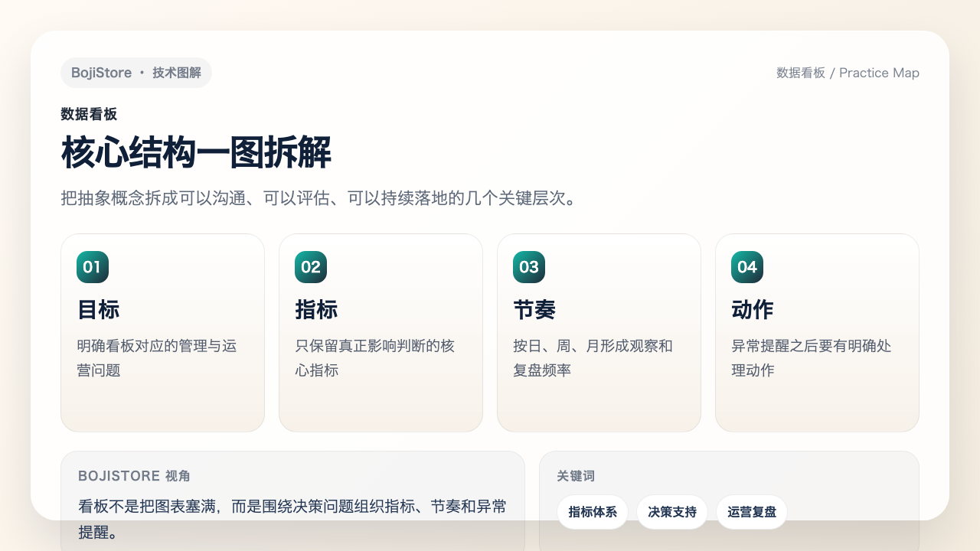This screenshot has height=551, width=980.
Task: Toggle the 决策支持 keyword chip
Action: (672, 512)
